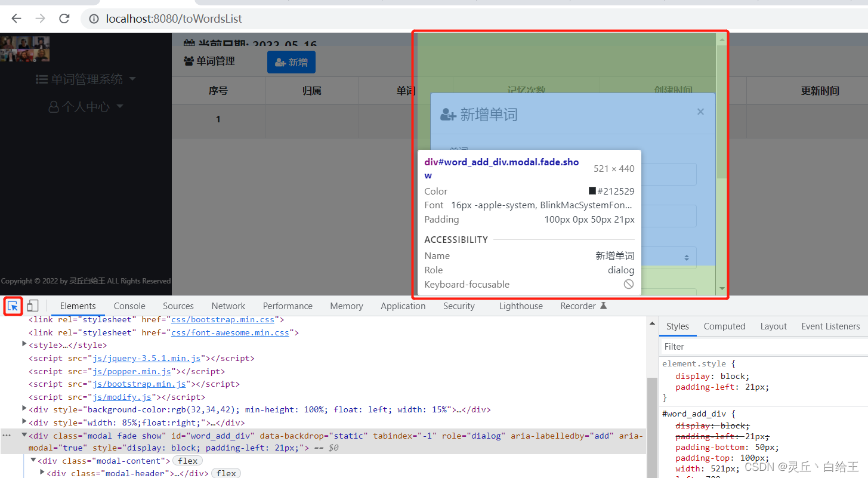Click the Recorder preview flask icon
868x478 pixels.
[x=603, y=306]
